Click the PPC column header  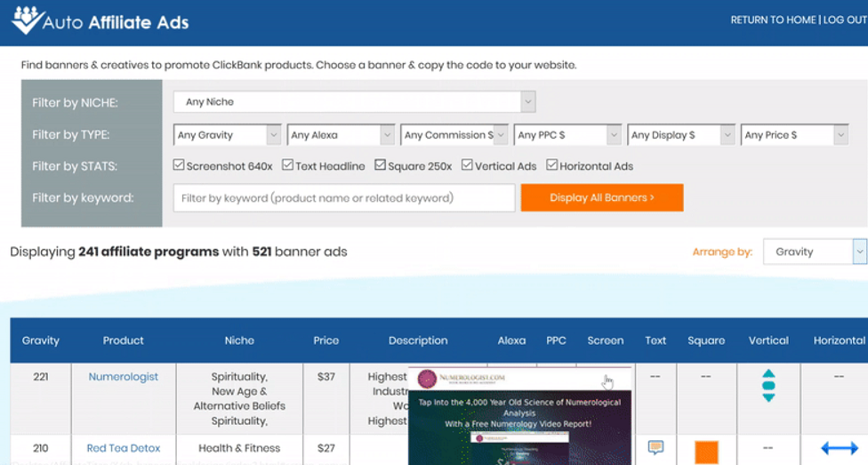click(556, 341)
